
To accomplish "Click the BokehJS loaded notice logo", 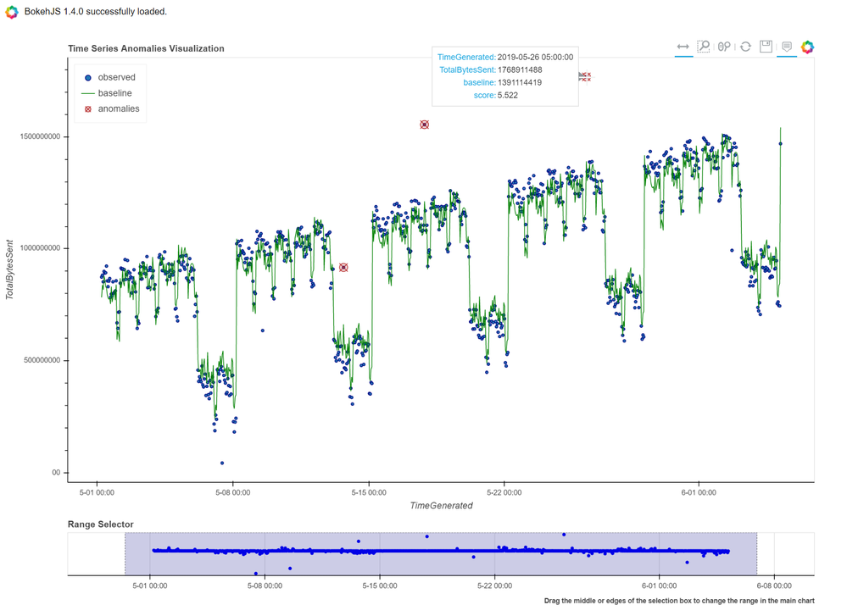I will [11, 11].
